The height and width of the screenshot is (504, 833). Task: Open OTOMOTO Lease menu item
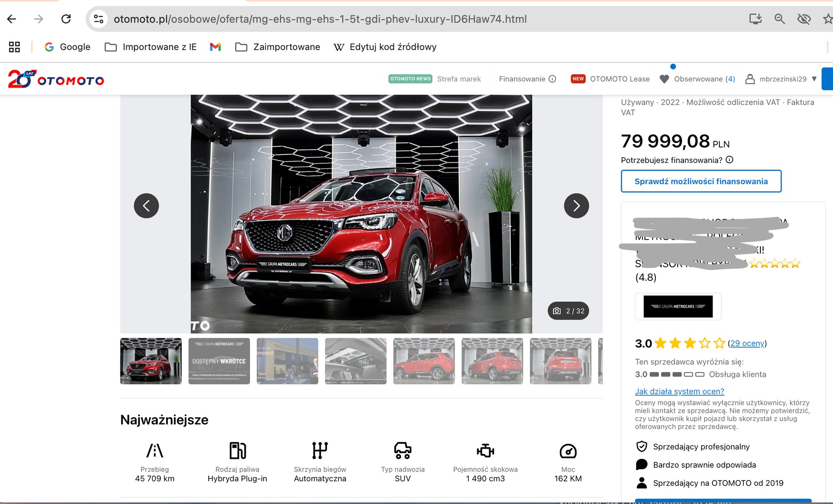tap(619, 79)
